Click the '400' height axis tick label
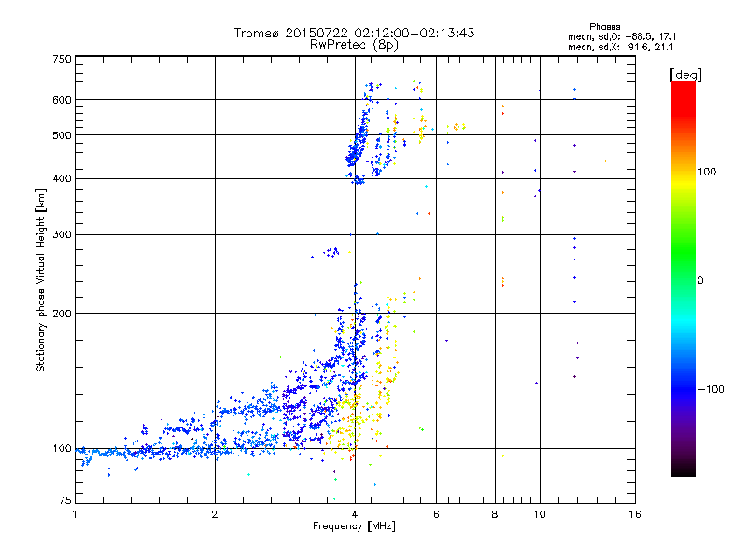Screen dimensions: 747x560 coord(63,179)
